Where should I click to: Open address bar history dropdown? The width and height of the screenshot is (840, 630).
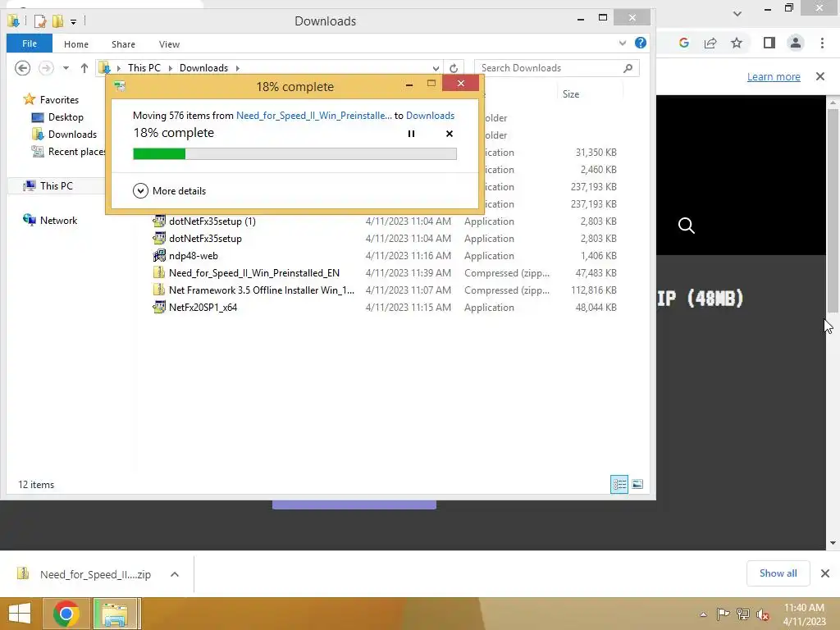436,68
